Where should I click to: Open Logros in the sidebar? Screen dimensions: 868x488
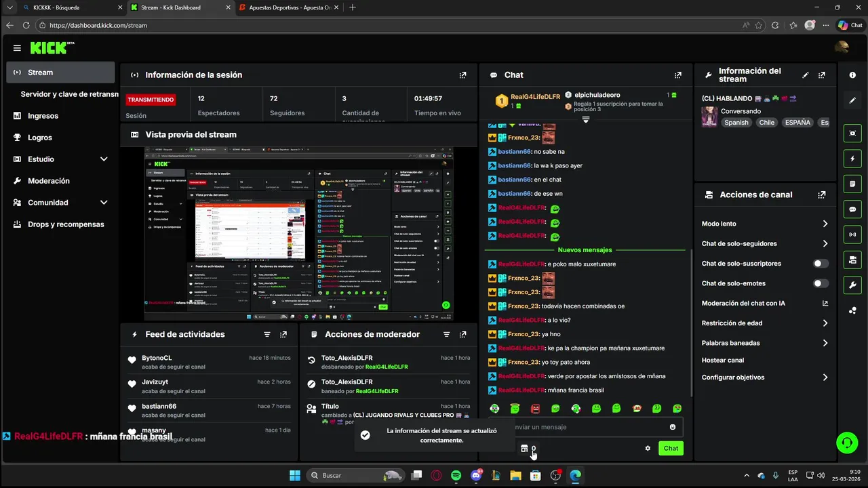coord(60,138)
